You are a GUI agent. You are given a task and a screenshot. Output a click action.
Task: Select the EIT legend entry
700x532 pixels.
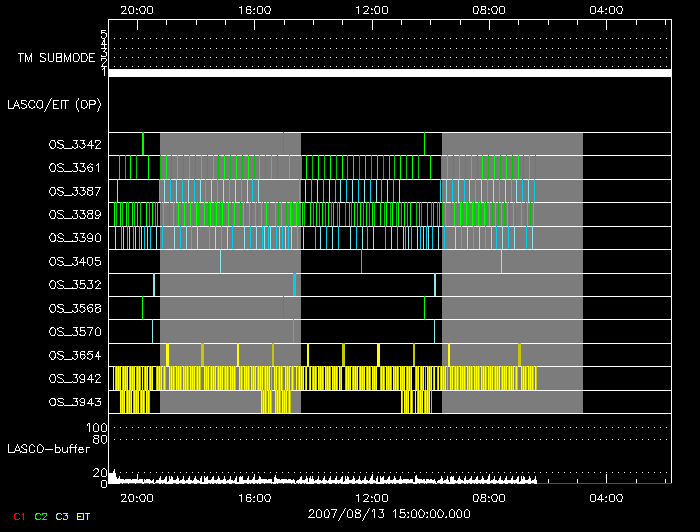(84, 516)
